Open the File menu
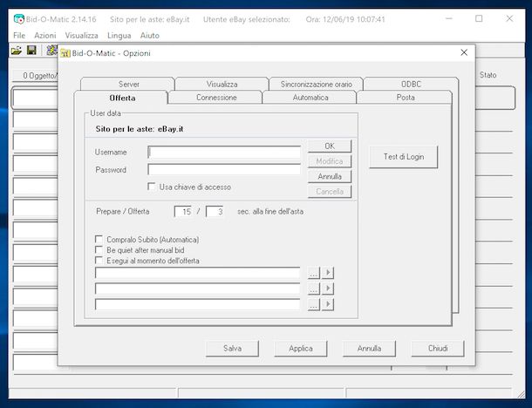This screenshot has width=532, height=408. tap(19, 35)
